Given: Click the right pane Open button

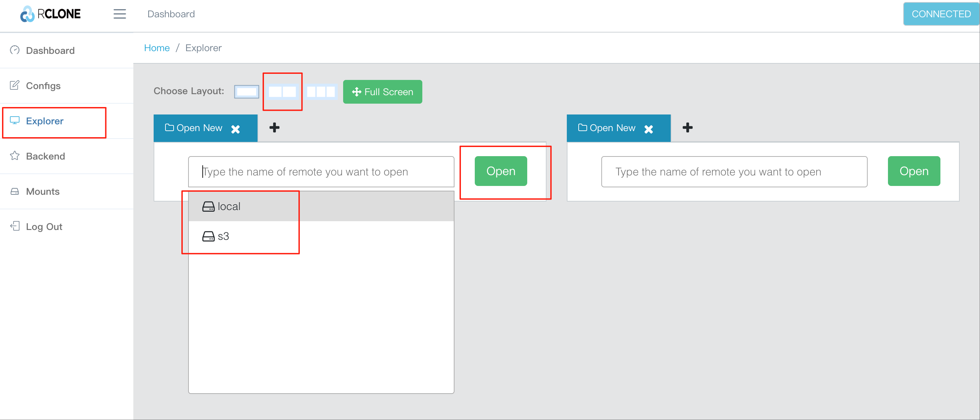Looking at the screenshot, I should point(914,171).
